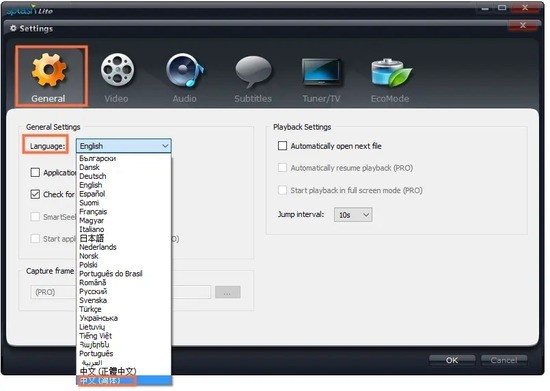Viewport: 550px width, 391px height.
Task: Close the Settings dialog with X
Action: (x=523, y=26)
